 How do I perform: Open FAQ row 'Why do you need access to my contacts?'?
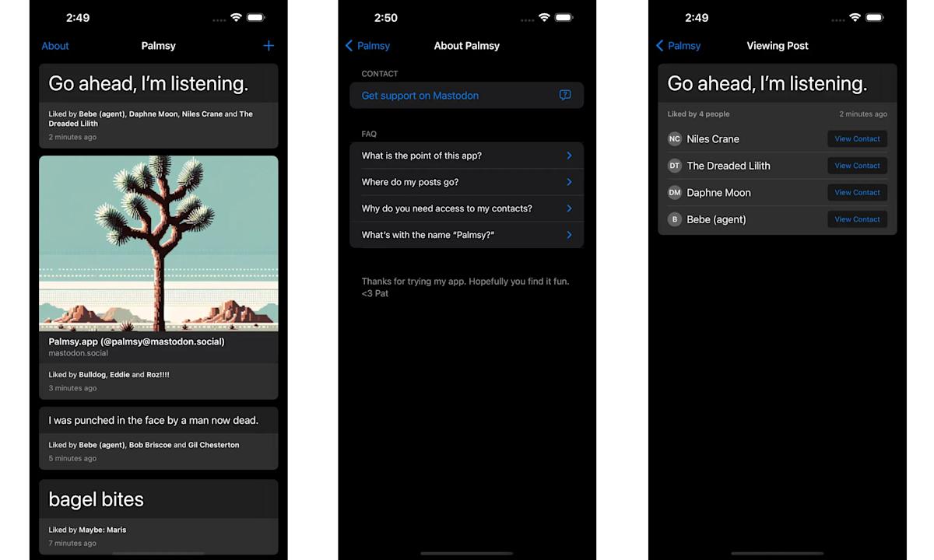pyautogui.click(x=467, y=208)
